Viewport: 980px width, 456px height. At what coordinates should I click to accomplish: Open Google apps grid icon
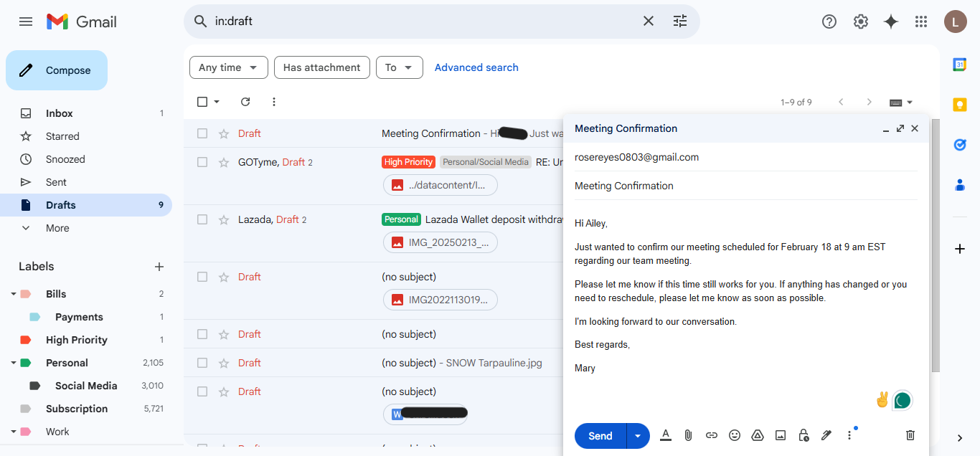(x=921, y=22)
